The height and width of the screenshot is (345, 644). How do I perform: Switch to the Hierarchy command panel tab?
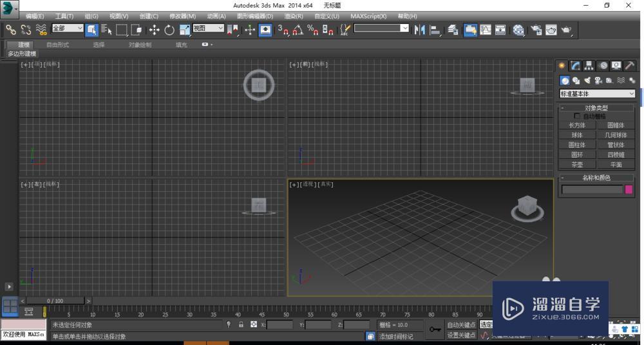coord(589,65)
